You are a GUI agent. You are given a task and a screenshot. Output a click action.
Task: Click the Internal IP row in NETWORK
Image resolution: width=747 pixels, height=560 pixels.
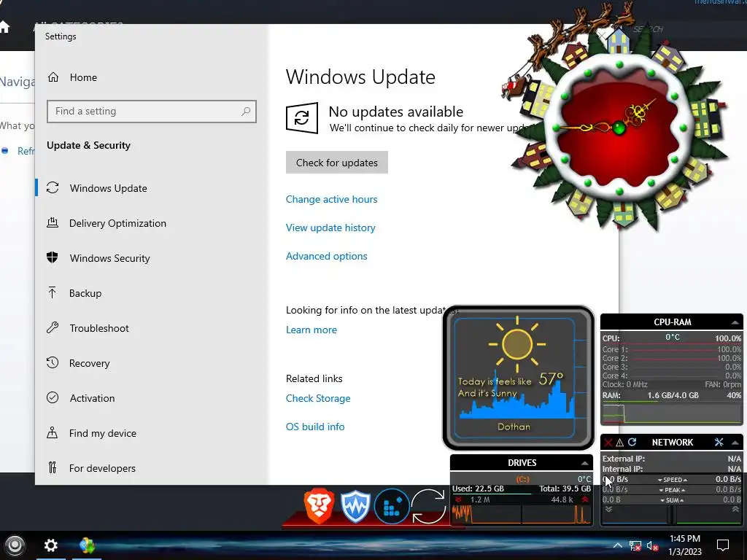[x=672, y=469]
